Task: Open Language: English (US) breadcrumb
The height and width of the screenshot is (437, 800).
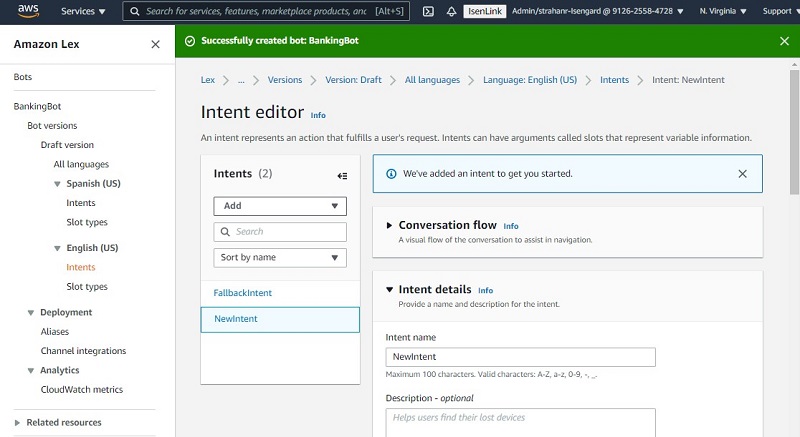Action: coord(530,80)
